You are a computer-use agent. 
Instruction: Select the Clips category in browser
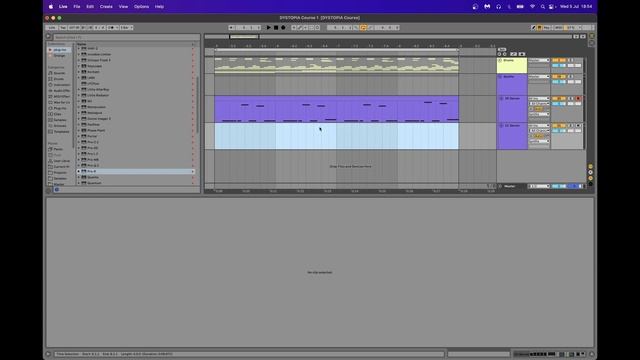[x=58, y=114]
